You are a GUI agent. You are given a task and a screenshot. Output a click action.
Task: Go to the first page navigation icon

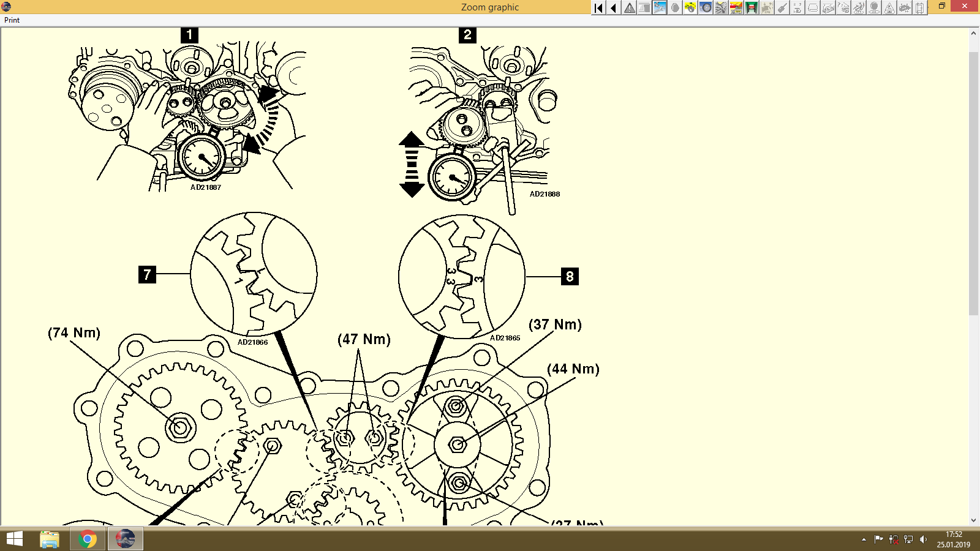(598, 9)
